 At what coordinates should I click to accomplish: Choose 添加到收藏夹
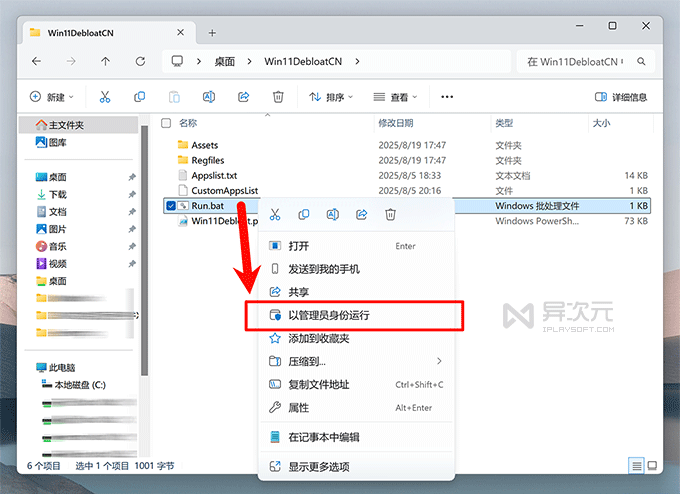356,338
